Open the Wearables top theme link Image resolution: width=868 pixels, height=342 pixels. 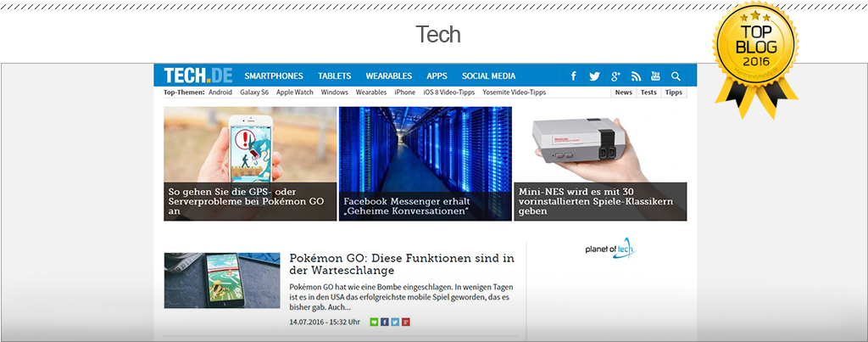click(x=371, y=92)
